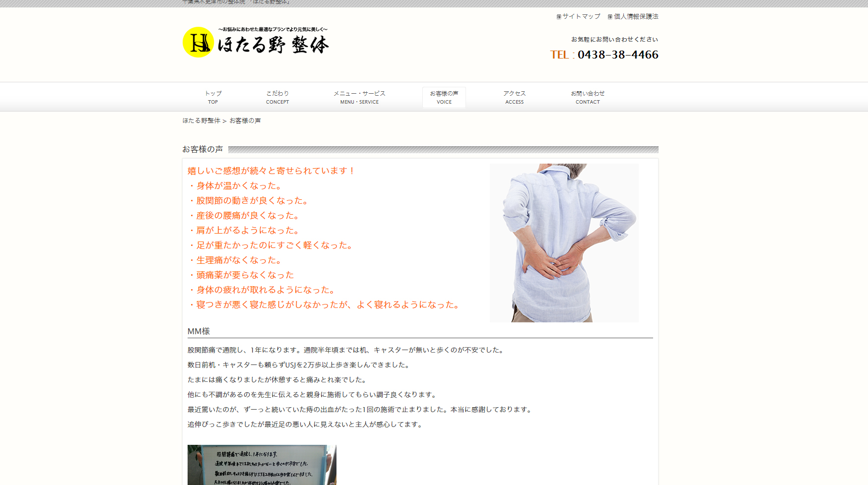
Task: Click the sentence starting 最近驚いたのが
Action: 361,410
